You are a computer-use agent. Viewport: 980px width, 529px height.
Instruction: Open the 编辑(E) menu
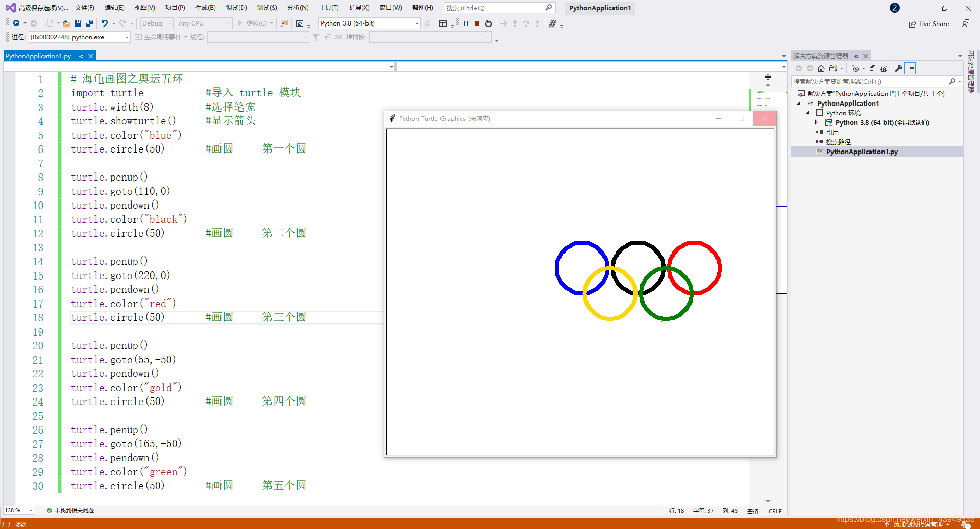[114, 8]
